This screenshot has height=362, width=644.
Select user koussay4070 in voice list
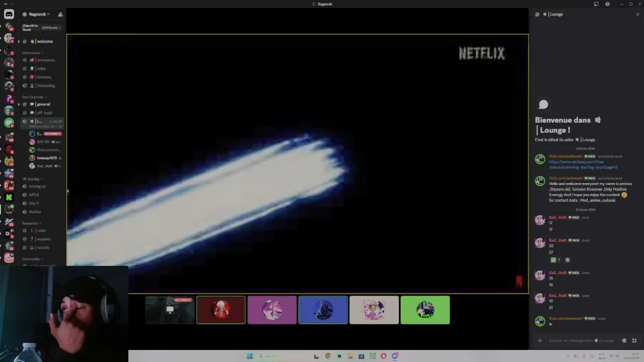[46, 158]
